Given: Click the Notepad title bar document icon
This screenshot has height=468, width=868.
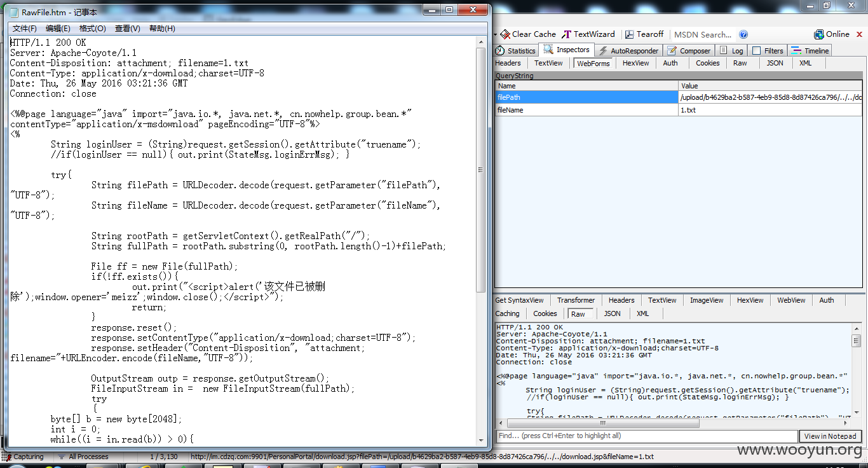Looking at the screenshot, I should [14, 11].
